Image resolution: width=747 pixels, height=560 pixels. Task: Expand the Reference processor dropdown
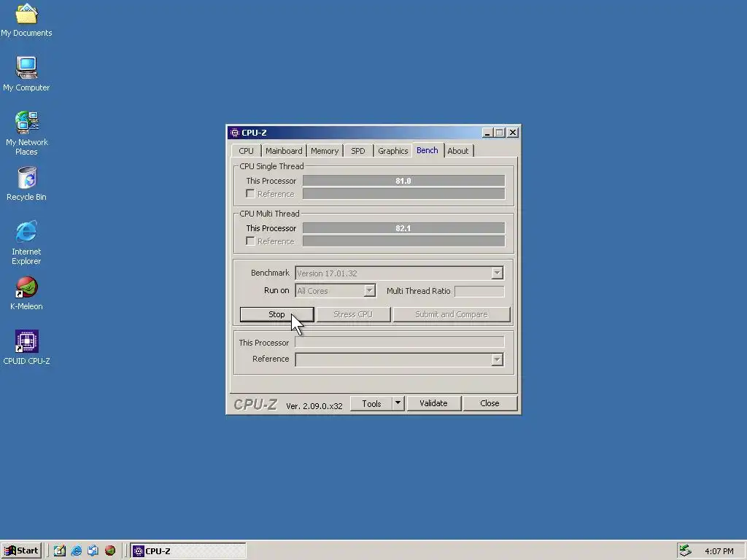tap(497, 359)
